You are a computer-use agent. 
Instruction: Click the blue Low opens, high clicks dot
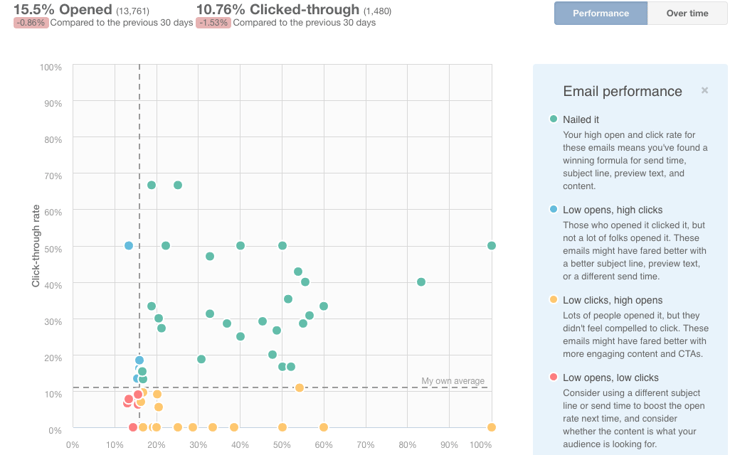pyautogui.click(x=554, y=210)
